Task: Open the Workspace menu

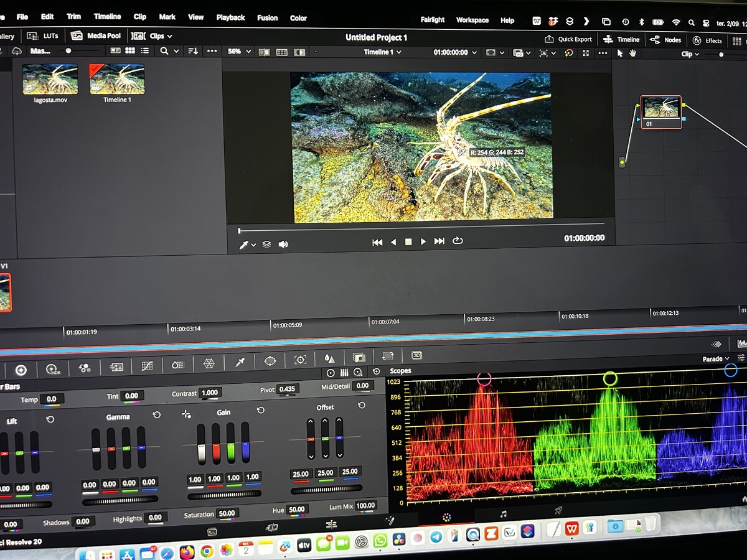Action: pos(472,21)
